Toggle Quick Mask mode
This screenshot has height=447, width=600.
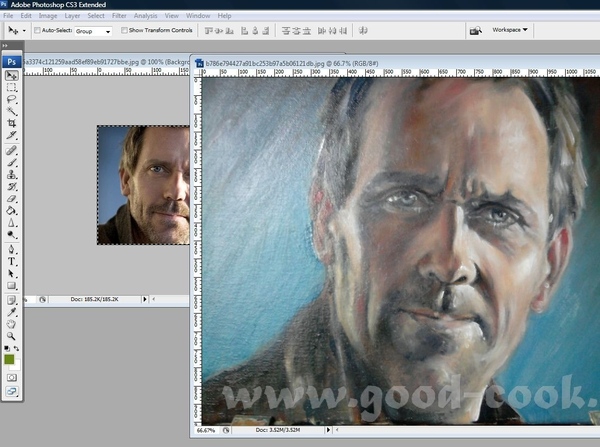[x=11, y=378]
